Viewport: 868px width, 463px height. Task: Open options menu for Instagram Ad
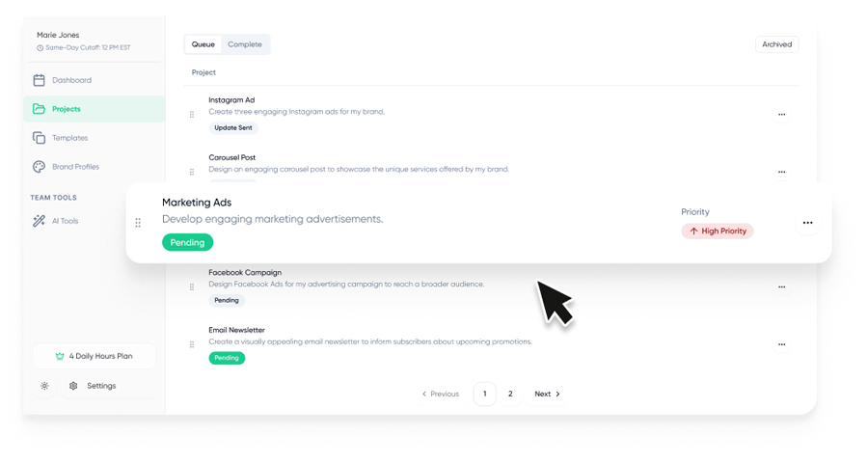click(781, 115)
